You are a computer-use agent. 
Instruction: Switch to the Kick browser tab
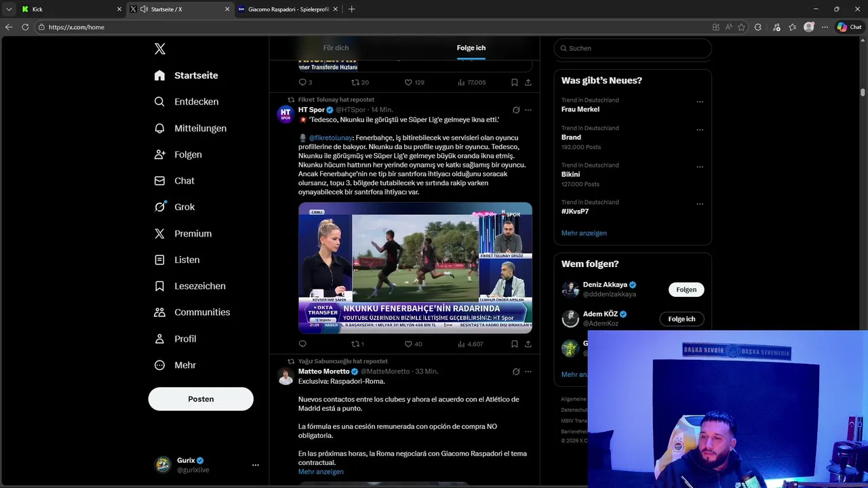pyautogui.click(x=71, y=9)
